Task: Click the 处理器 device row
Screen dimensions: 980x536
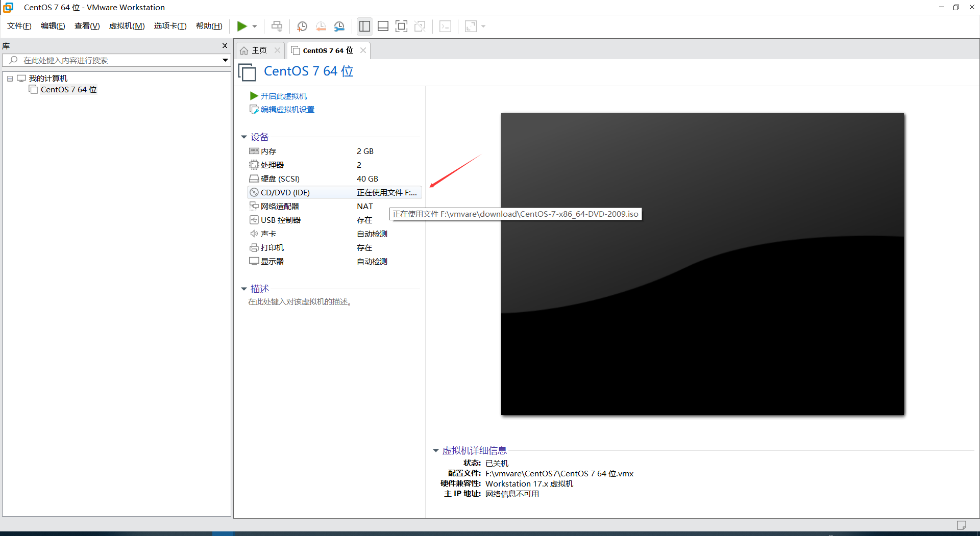Action: [x=334, y=165]
